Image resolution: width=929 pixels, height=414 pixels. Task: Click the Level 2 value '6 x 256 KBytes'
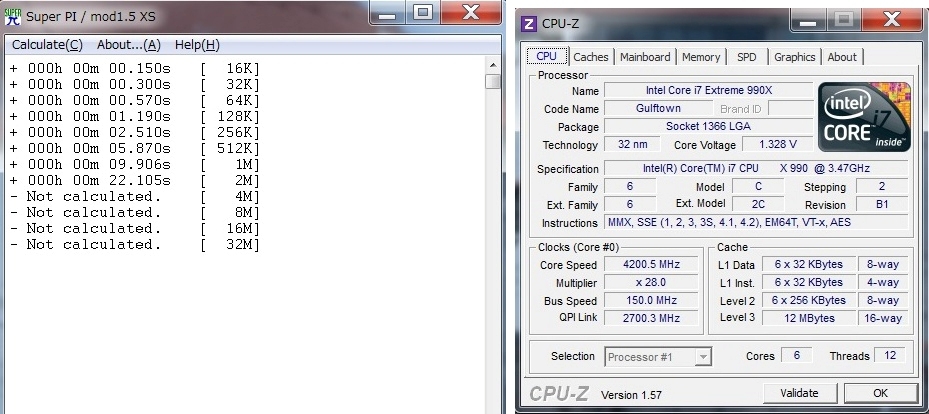[808, 300]
